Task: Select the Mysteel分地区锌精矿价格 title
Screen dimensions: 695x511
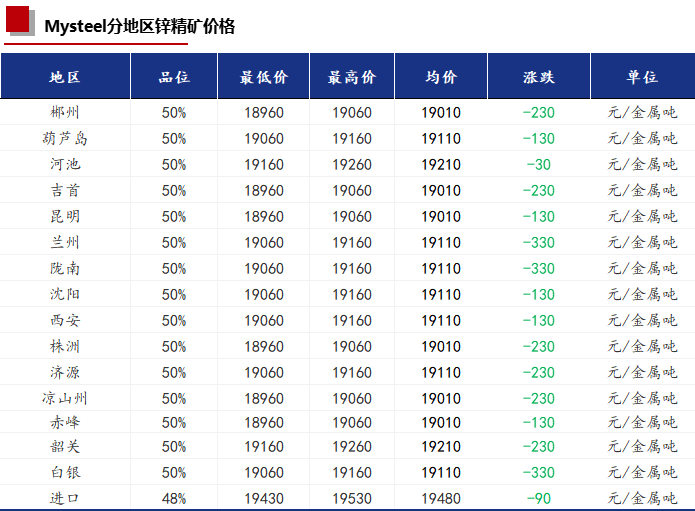Action: pyautogui.click(x=140, y=27)
